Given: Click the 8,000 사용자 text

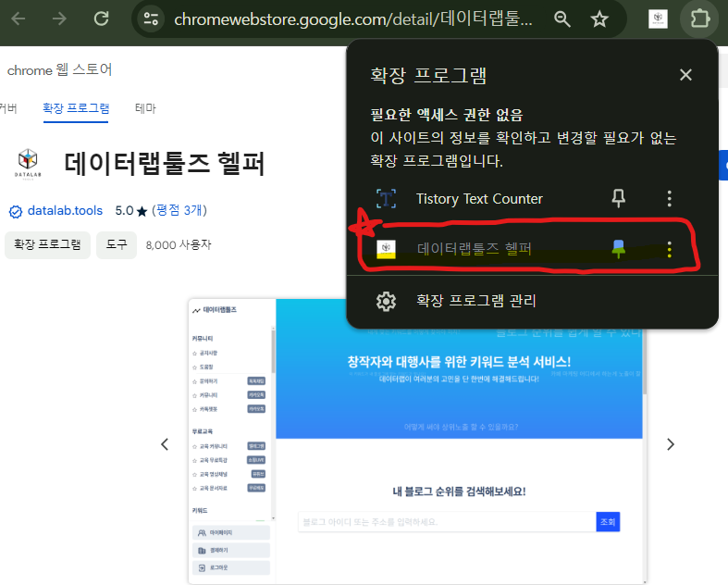Looking at the screenshot, I should [x=179, y=245].
